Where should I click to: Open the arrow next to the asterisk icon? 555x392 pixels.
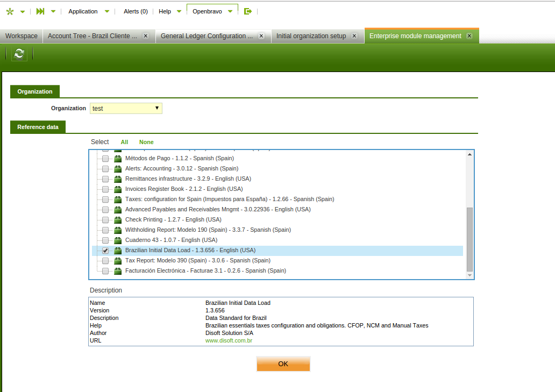(23, 12)
